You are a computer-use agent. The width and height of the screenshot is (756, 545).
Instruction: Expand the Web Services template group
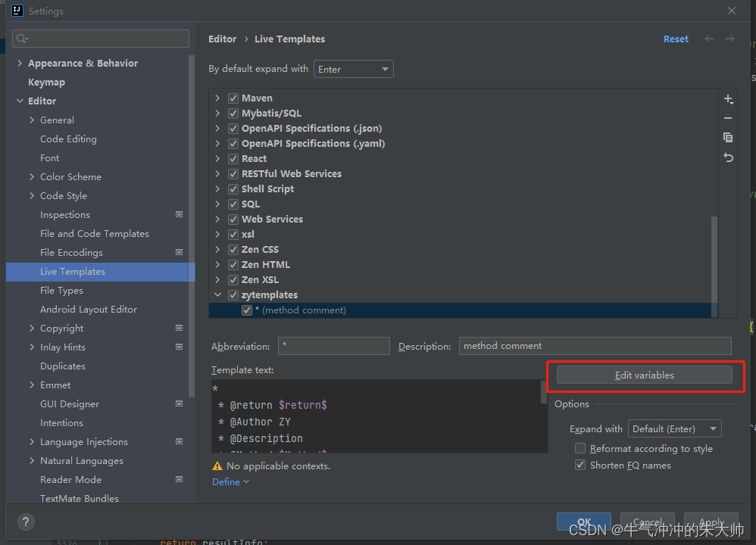point(218,220)
